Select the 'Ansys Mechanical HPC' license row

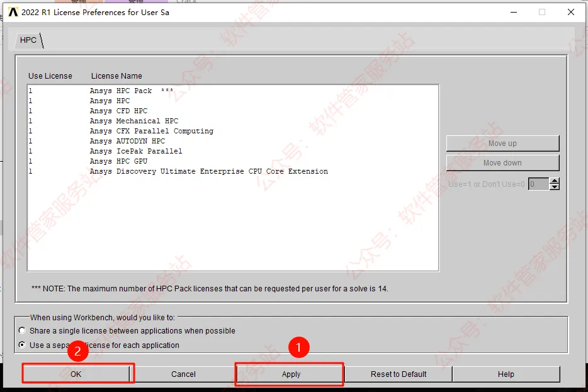[232, 121]
